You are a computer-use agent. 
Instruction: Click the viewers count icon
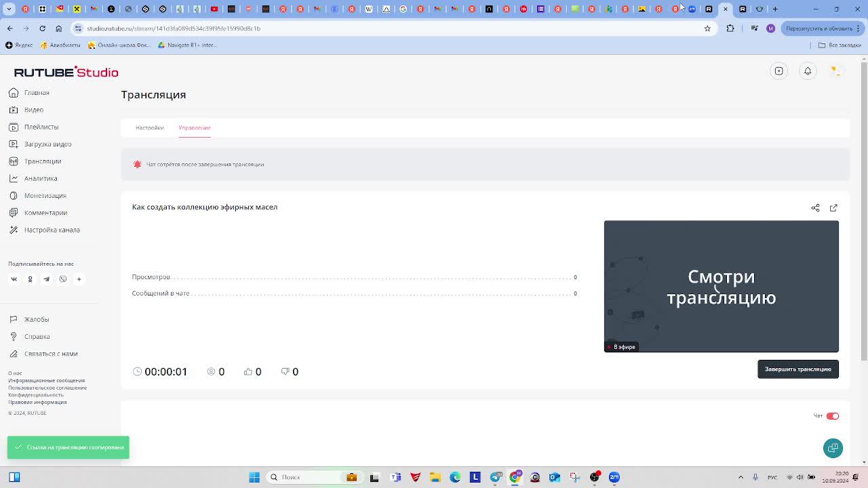211,371
